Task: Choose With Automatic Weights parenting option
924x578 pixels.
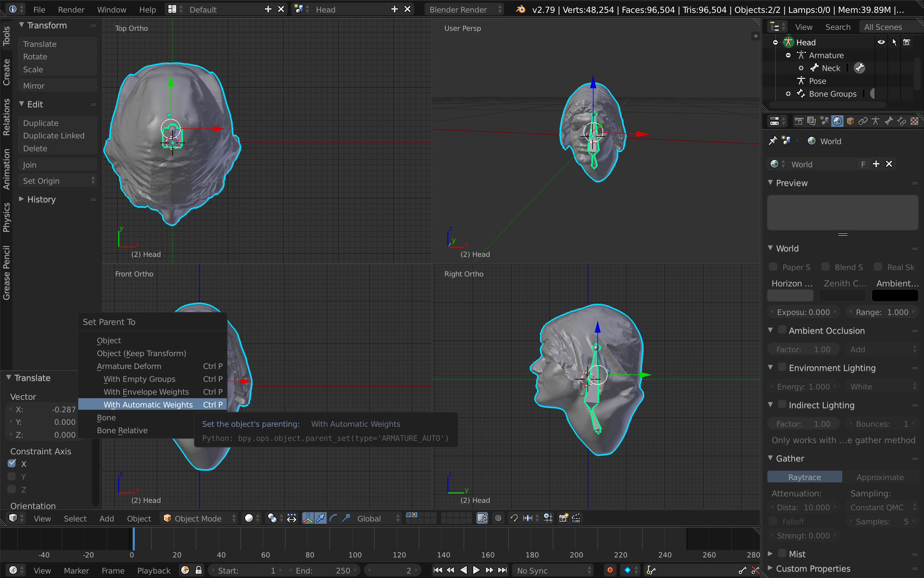Action: (153, 405)
